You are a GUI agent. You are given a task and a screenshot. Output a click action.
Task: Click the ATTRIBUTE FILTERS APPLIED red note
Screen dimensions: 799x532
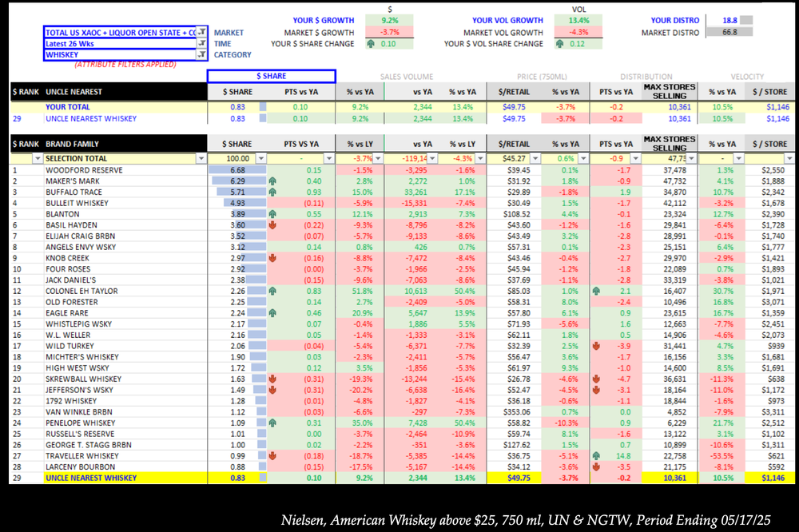[125, 65]
